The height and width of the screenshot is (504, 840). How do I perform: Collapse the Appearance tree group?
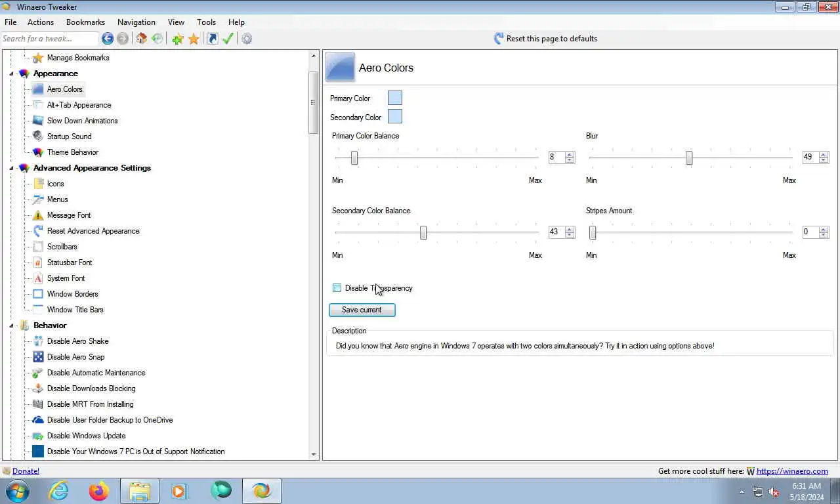[12, 73]
